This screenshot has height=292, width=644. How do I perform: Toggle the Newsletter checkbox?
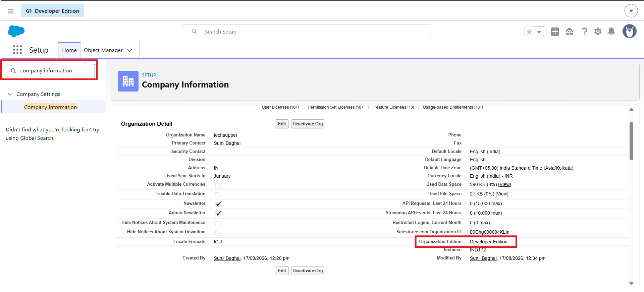[x=219, y=204]
